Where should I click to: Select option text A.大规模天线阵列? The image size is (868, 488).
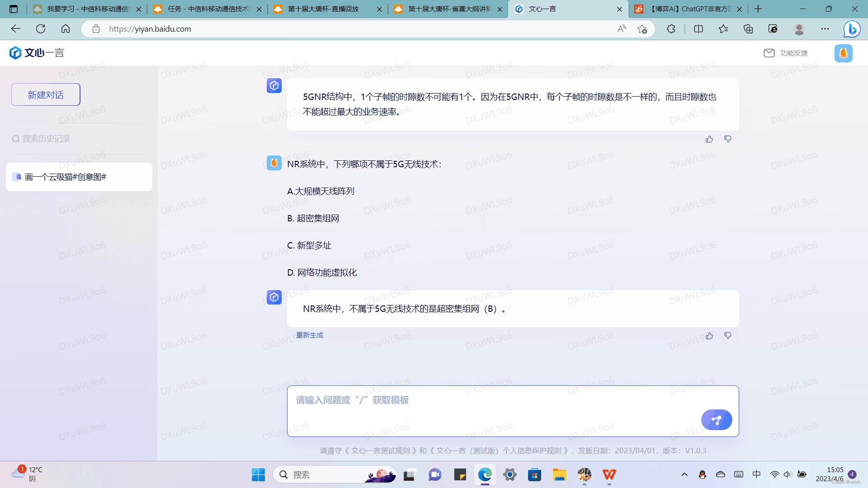(x=321, y=191)
